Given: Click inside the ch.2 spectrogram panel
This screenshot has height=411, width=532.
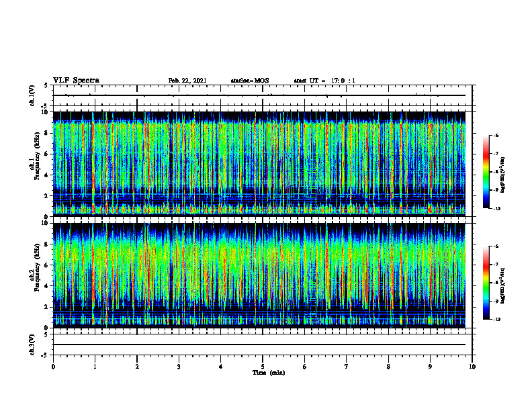Looking at the screenshot, I should click(259, 275).
